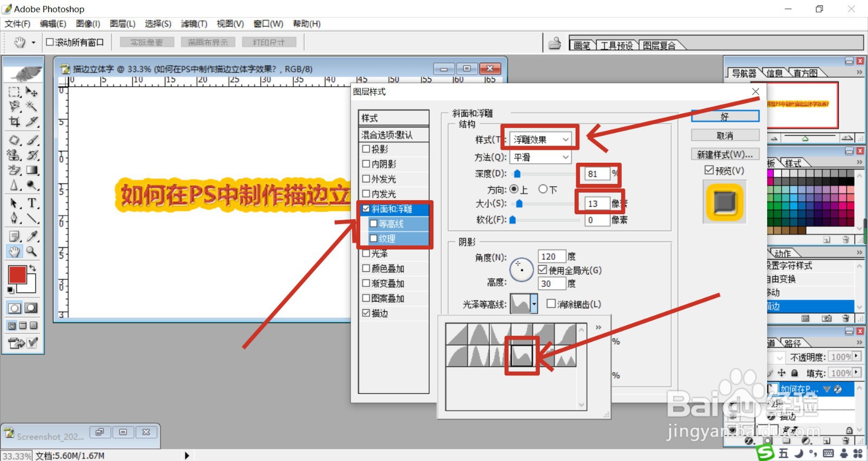Select the Slice tool
Viewport: 868px width, 461px height.
tap(32, 121)
